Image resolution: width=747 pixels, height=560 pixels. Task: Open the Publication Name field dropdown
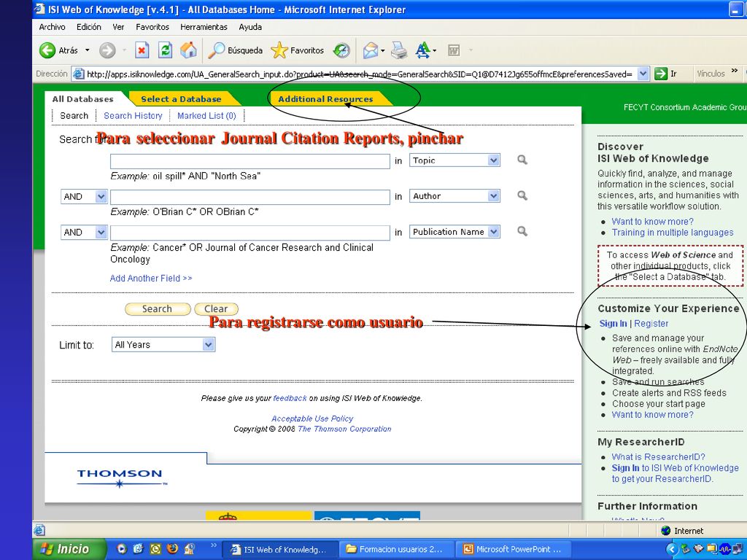point(494,232)
